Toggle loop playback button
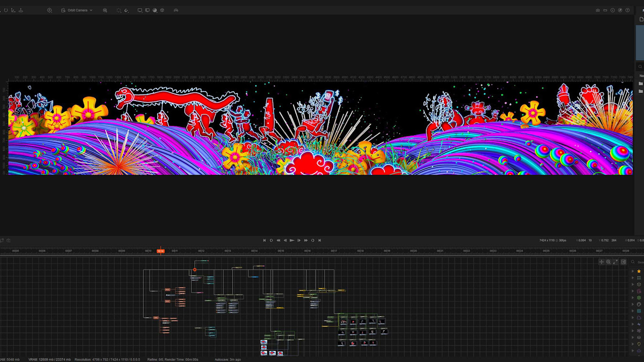Screen dimensions: 644x362 pyautogui.click(x=313, y=240)
